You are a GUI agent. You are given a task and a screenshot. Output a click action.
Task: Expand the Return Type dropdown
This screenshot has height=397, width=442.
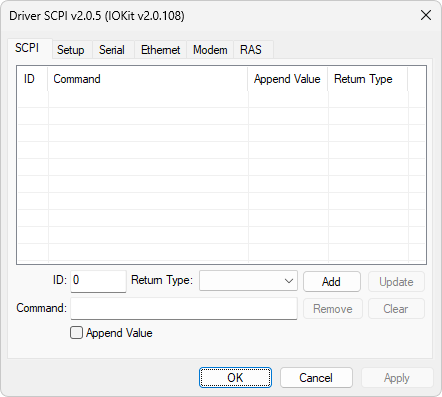coord(248,281)
